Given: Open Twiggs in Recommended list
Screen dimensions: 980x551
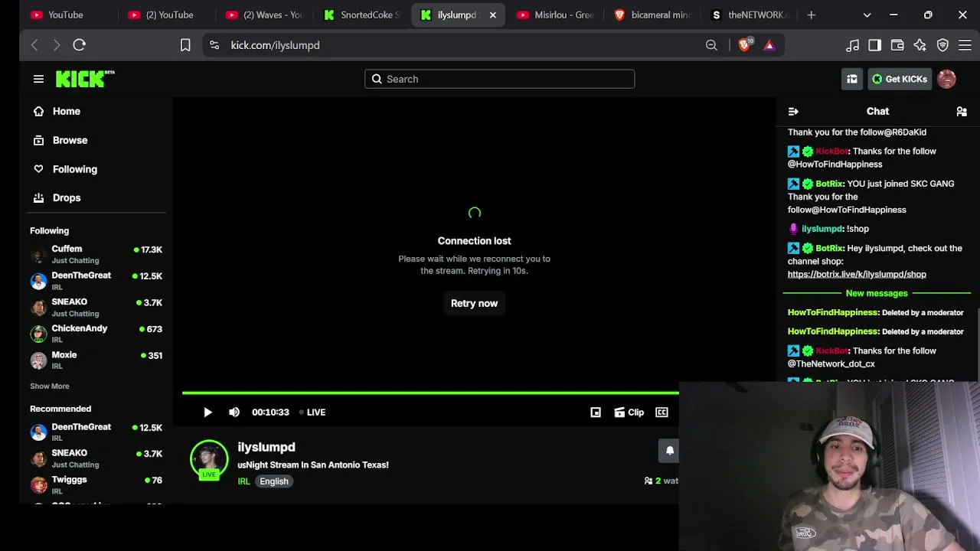Looking at the screenshot, I should click(96, 485).
